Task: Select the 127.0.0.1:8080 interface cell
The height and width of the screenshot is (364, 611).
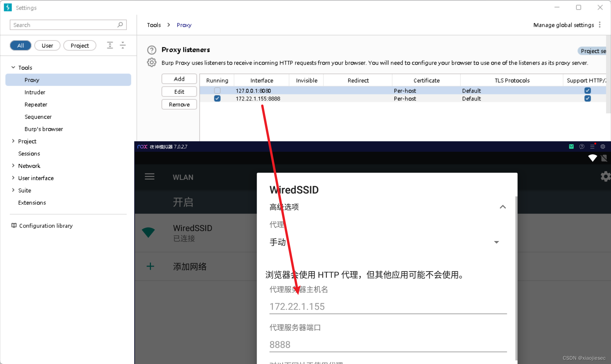Action: (261, 91)
